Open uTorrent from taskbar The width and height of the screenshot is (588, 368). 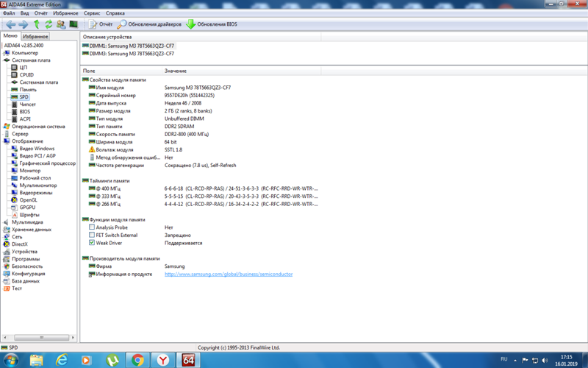click(112, 361)
